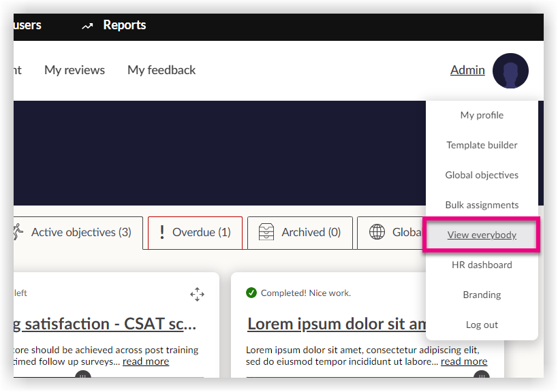Click the Archived box icon
This screenshot has width=558, height=392.
tap(266, 233)
